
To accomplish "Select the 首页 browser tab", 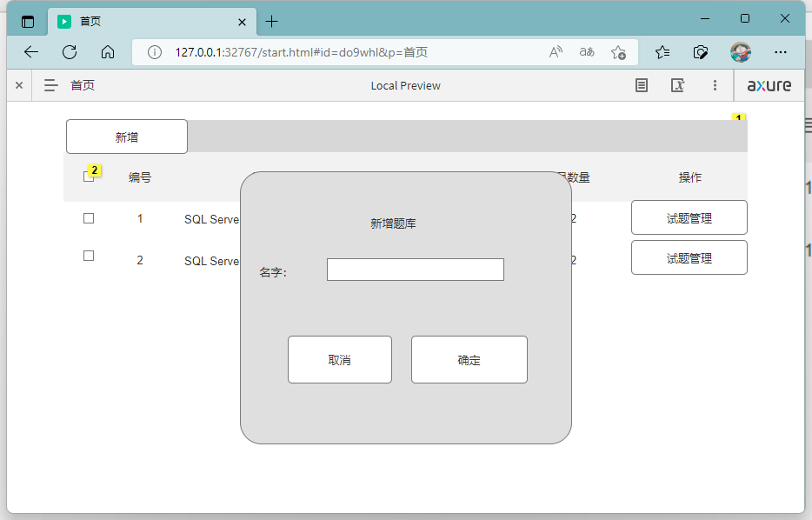I will click(x=152, y=22).
